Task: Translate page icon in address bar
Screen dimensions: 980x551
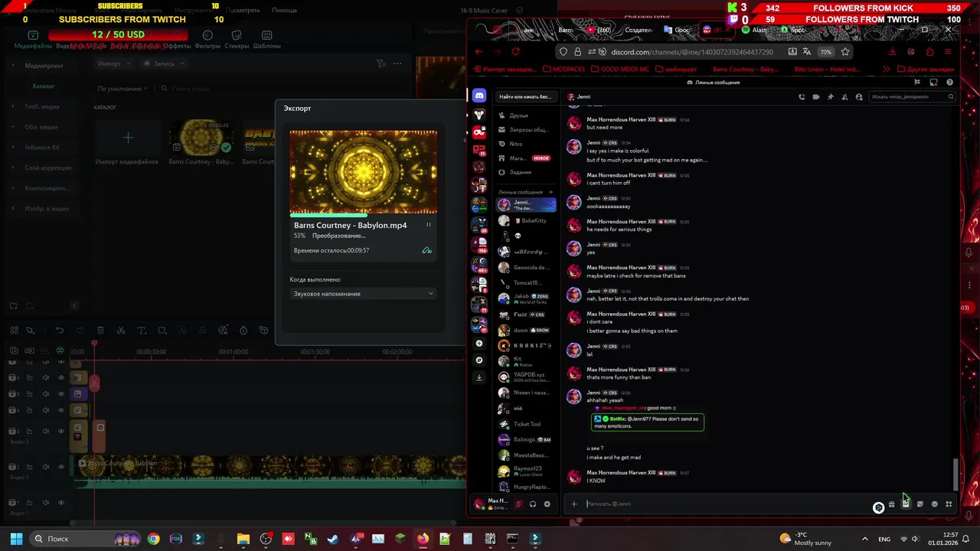Action: tap(807, 52)
